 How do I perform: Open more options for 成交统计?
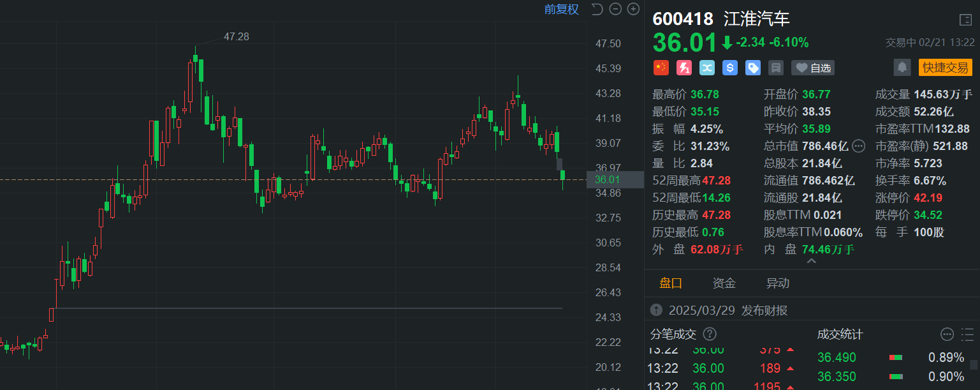(947, 334)
